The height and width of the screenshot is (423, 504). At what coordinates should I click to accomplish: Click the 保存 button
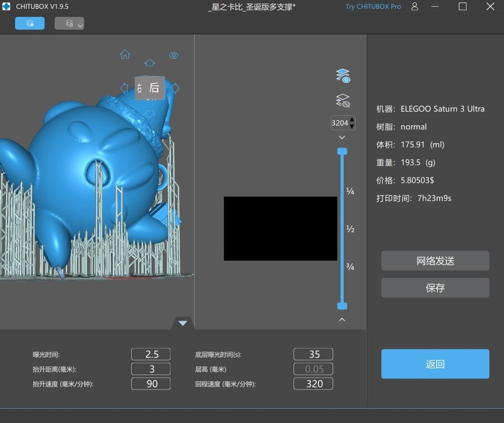(x=435, y=287)
